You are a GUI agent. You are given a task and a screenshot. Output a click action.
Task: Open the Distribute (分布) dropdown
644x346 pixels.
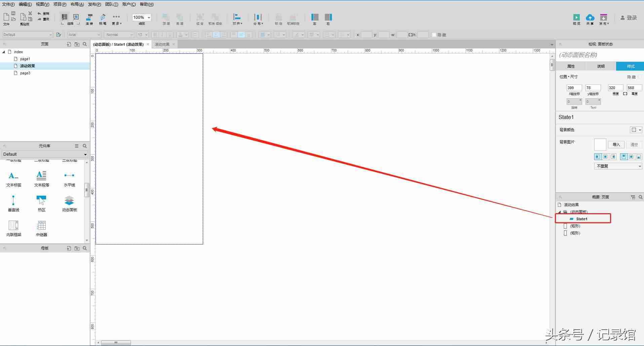[258, 19]
